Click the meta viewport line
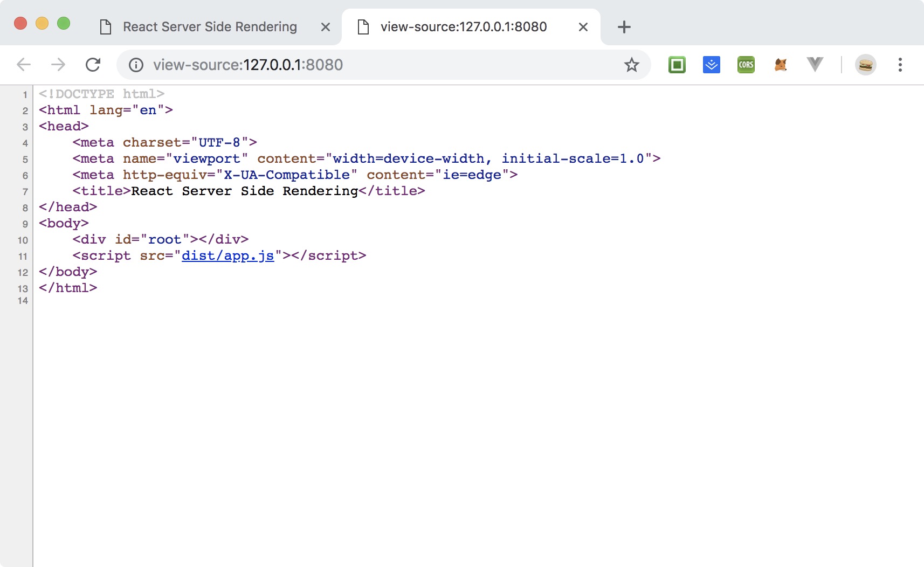The height and width of the screenshot is (567, 924). point(367,158)
